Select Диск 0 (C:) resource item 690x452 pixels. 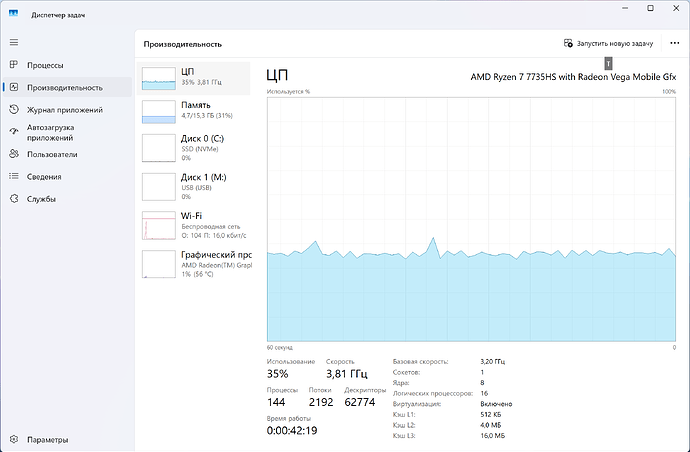[x=159, y=147]
